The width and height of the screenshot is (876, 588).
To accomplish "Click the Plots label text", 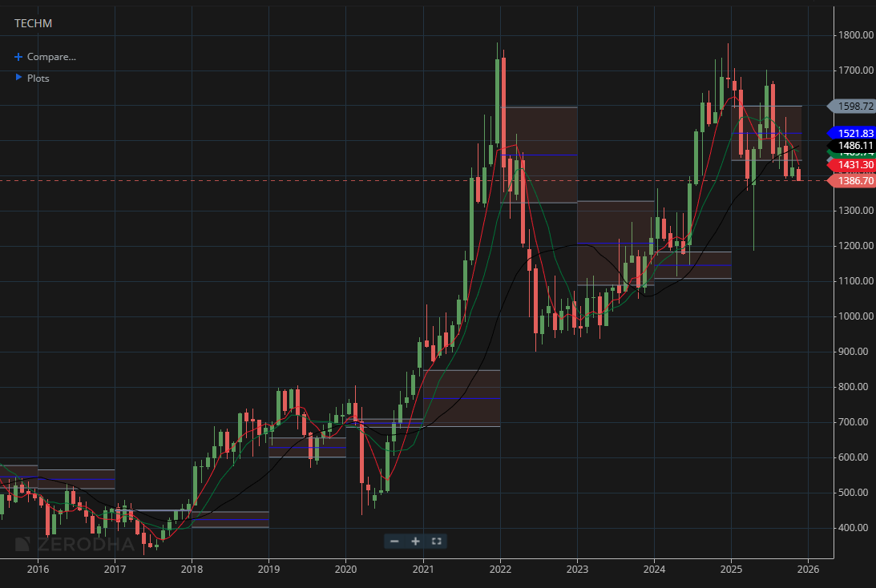I will [x=38, y=78].
